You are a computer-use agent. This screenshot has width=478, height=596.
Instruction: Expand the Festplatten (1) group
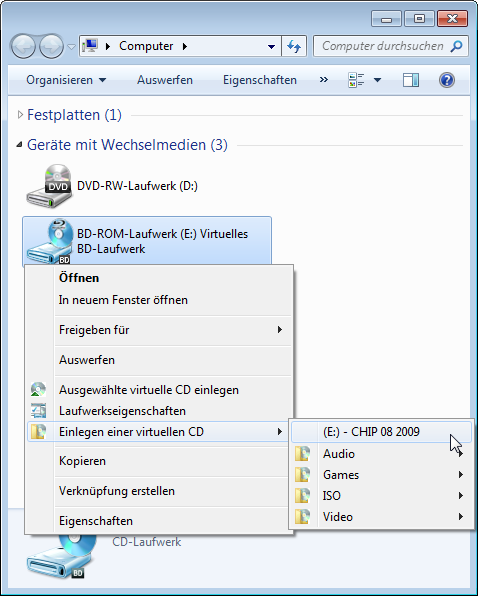[20, 115]
